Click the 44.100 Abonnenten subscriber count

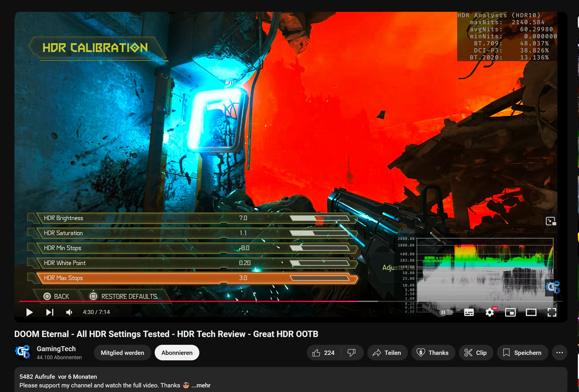[59, 357]
